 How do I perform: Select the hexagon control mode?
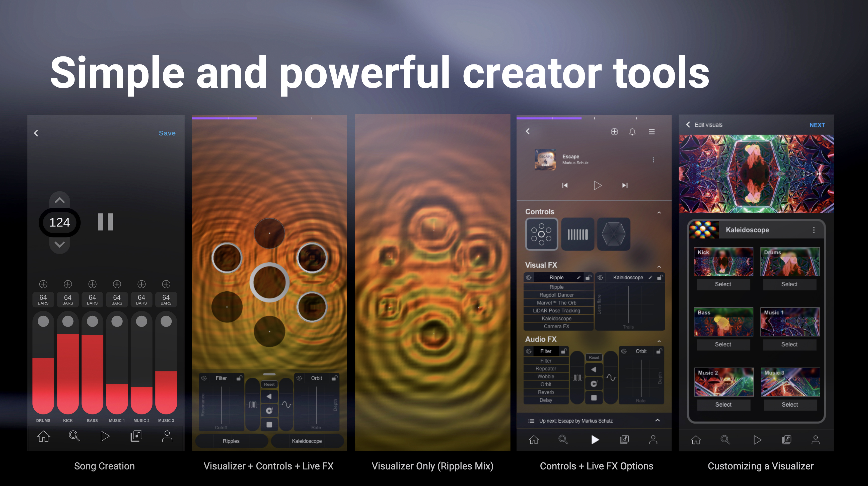coord(613,234)
